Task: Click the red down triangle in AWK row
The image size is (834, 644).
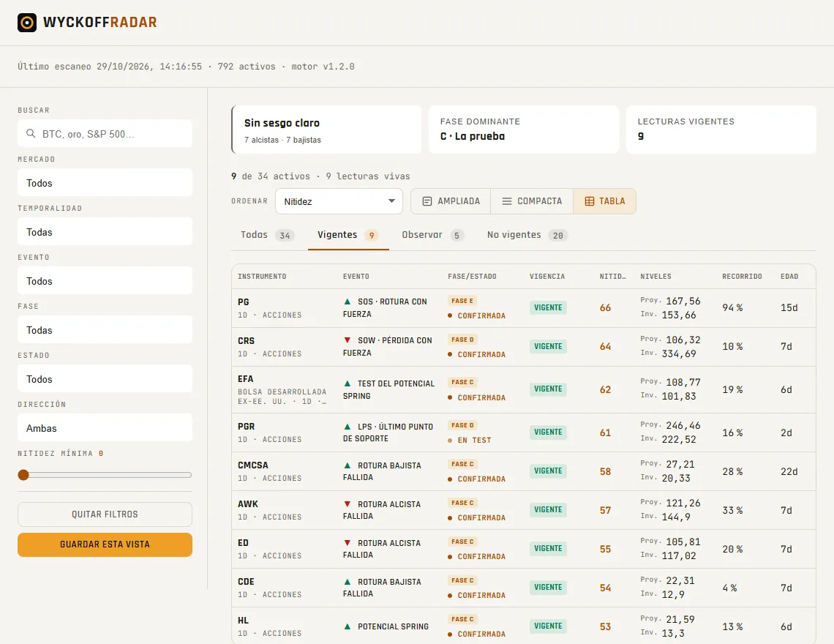Action: pos(347,504)
